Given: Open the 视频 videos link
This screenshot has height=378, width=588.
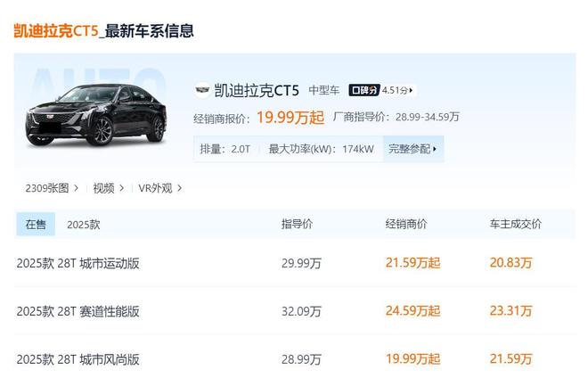Looking at the screenshot, I should [x=109, y=188].
